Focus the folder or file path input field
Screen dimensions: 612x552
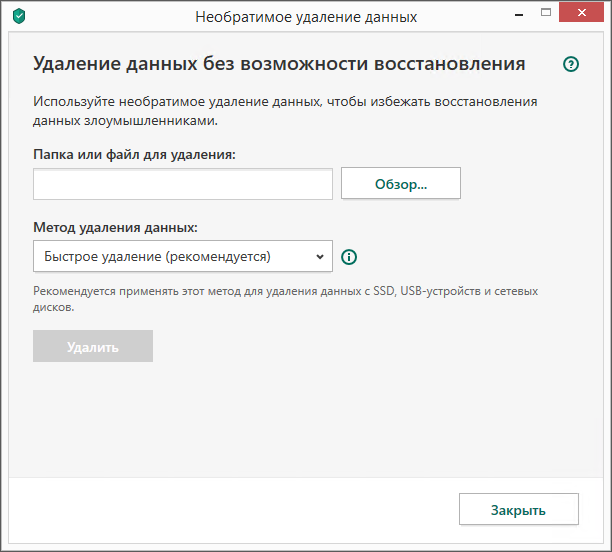tap(182, 184)
